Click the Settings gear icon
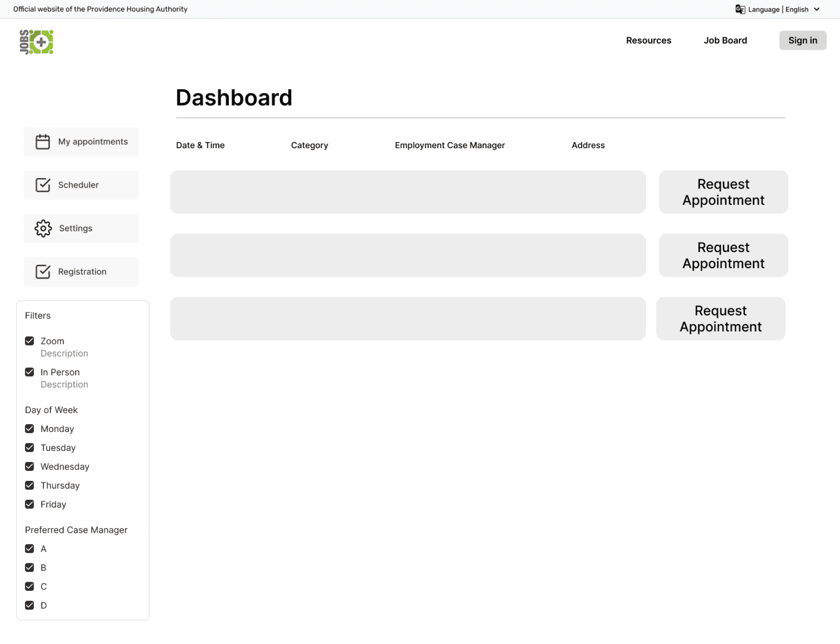840x644 pixels. point(43,228)
